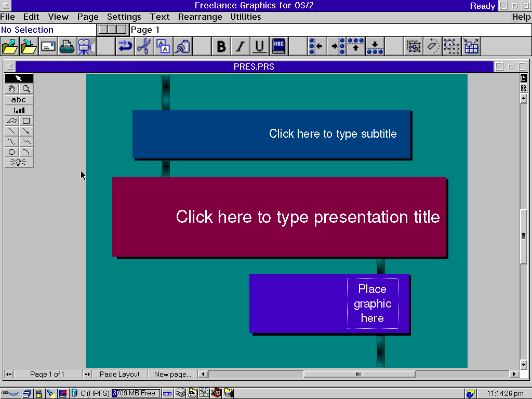Image resolution: width=532 pixels, height=399 pixels.
Task: Go to previous page arrow button
Action: (x=9, y=374)
